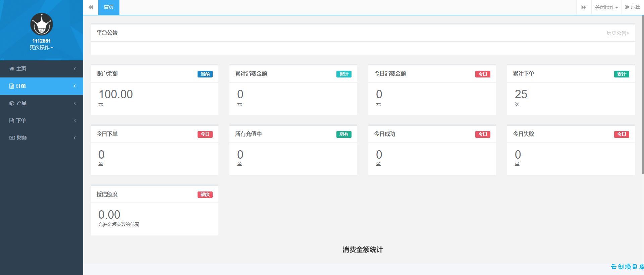Click the 累计 badge on 累计下单
Screen dimensions: 644x275
point(622,74)
